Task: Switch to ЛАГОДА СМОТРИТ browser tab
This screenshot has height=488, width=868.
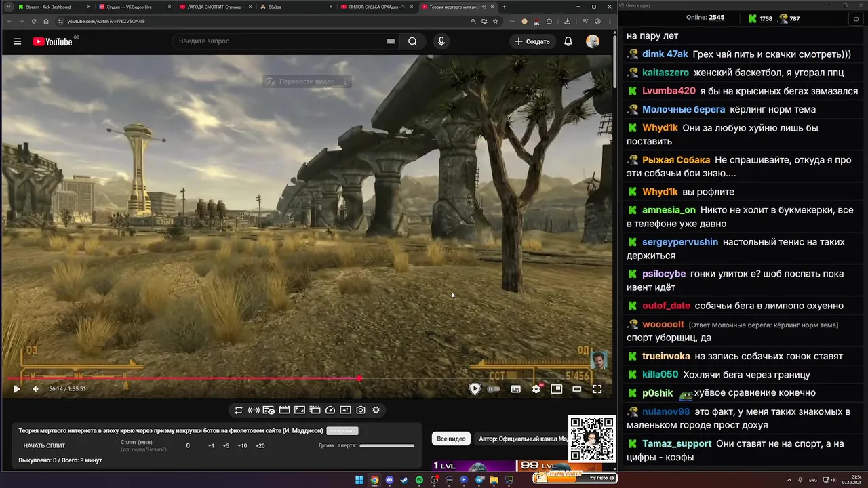Action: point(214,7)
